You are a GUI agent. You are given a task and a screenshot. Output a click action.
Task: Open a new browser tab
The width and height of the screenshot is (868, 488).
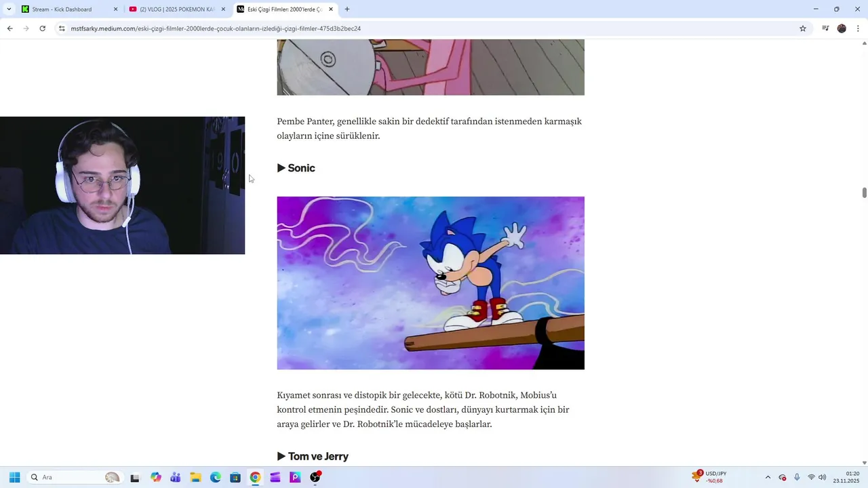(x=347, y=9)
